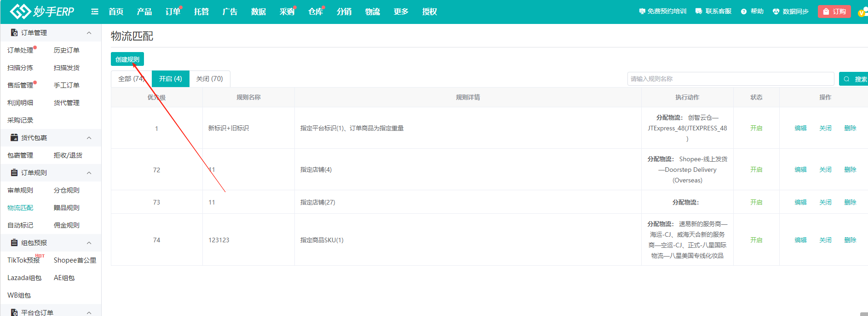The image size is (868, 316).
Task: Click the 妙手ERP logo
Action: (x=42, y=12)
